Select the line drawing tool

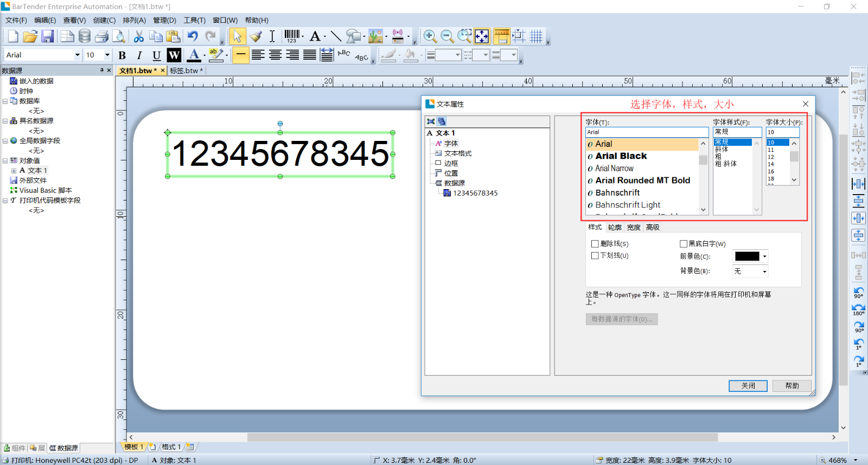coord(336,36)
